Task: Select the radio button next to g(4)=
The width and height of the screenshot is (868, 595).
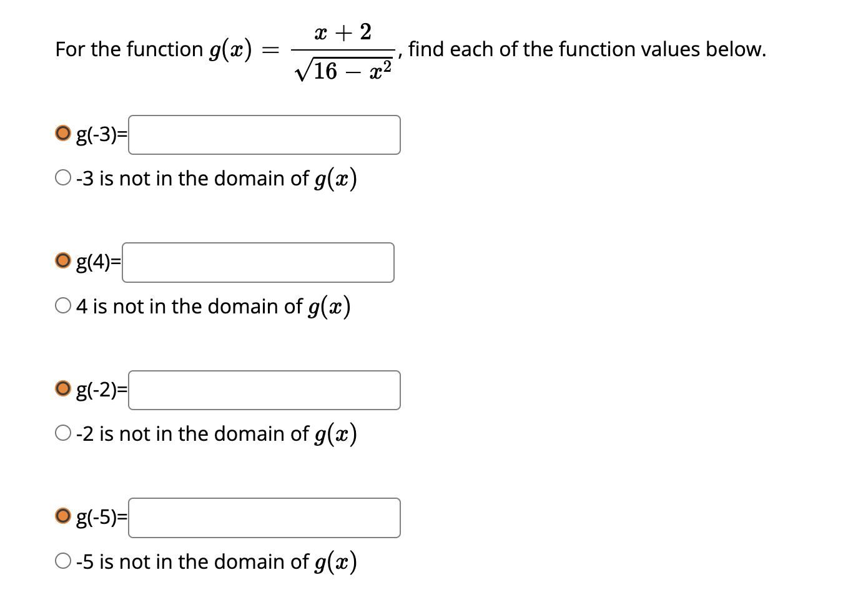Action: coord(62,260)
